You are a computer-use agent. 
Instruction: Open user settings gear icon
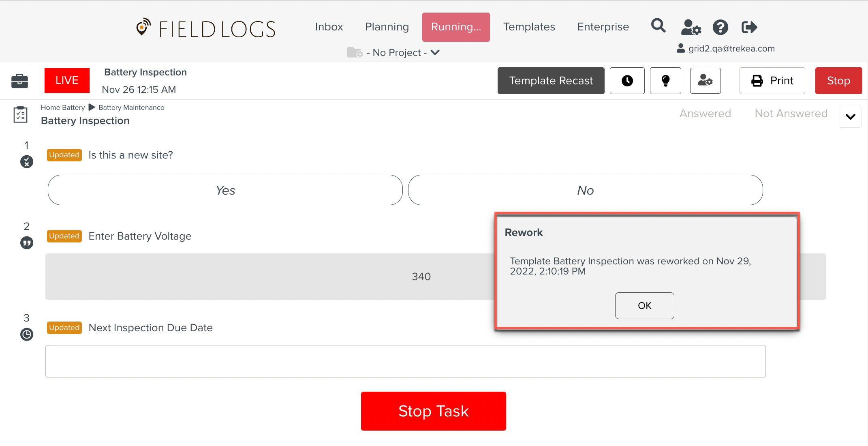[691, 27]
